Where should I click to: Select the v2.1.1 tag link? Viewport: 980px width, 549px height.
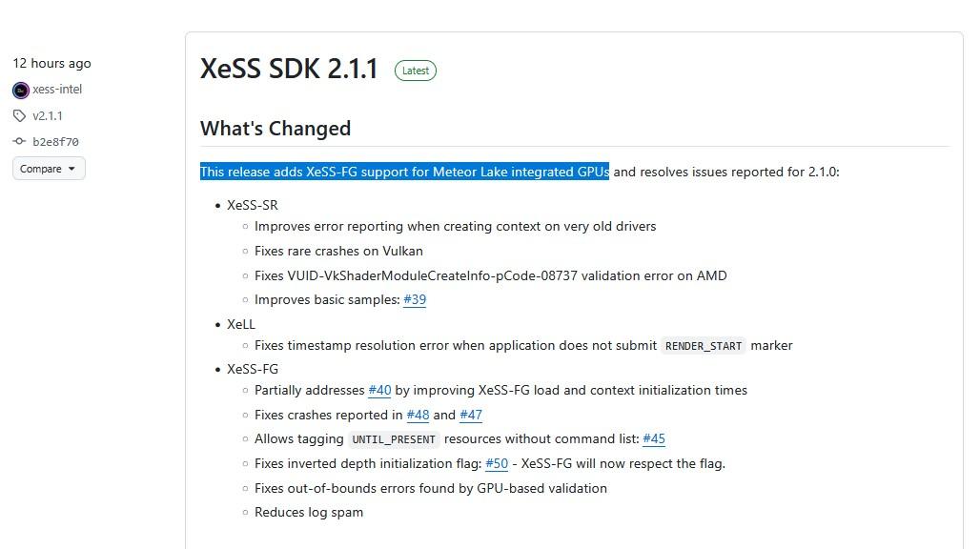pyautogui.click(x=45, y=115)
